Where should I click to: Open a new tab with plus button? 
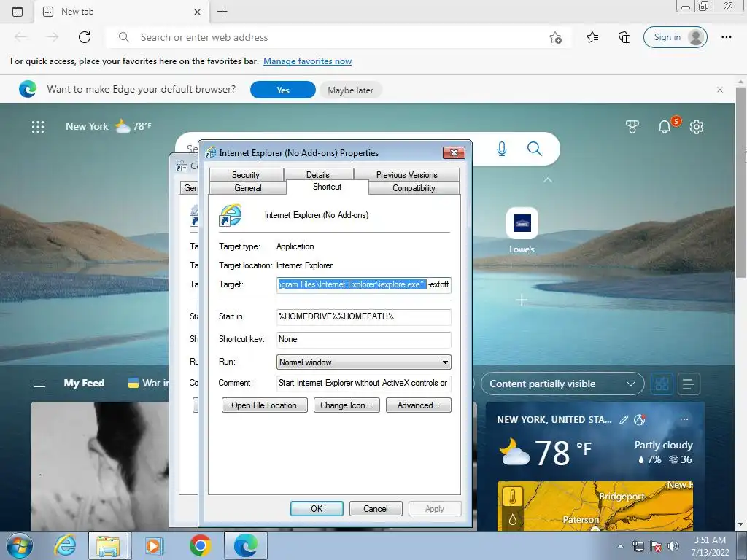(222, 12)
